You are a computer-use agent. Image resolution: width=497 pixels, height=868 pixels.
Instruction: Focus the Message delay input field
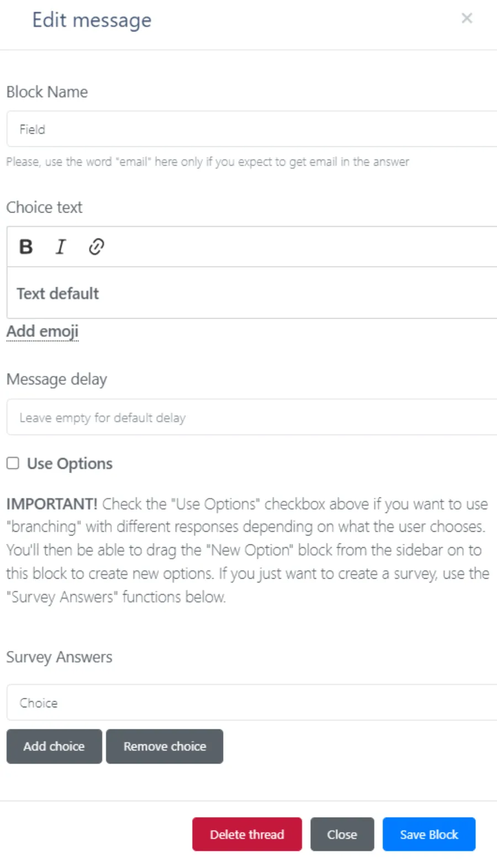(x=252, y=417)
